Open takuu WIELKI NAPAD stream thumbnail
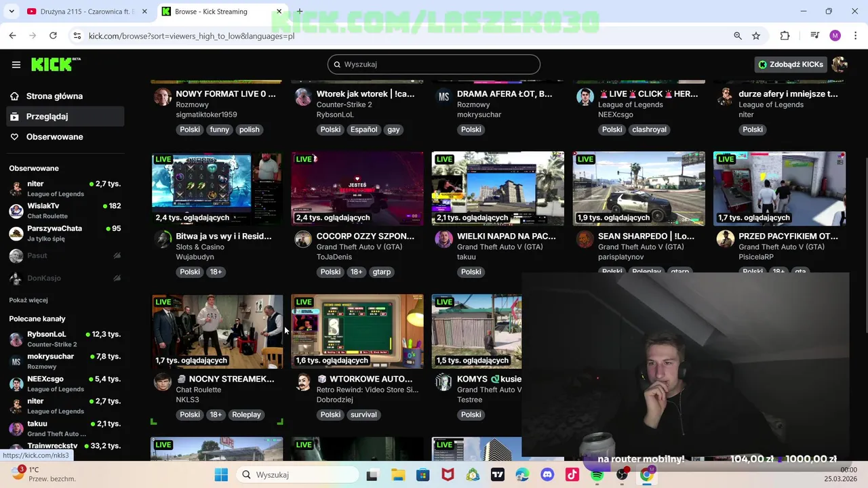Image resolution: width=868 pixels, height=488 pixels. click(x=498, y=188)
